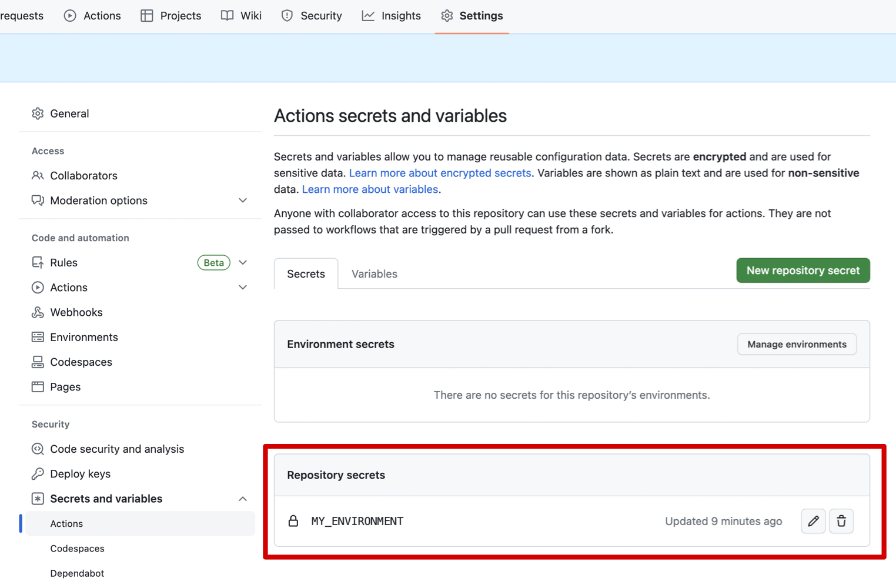Go to Deploy keys in the sidebar
Viewport: 896px width, 588px height.
[x=80, y=474]
